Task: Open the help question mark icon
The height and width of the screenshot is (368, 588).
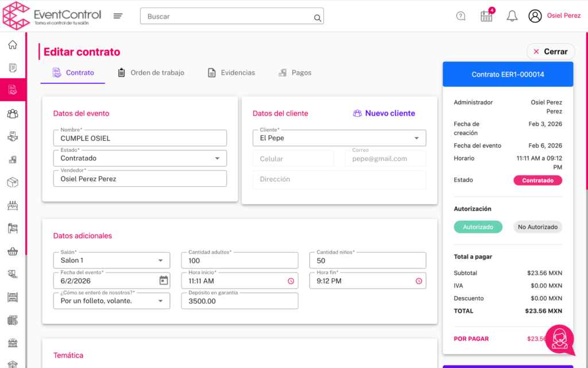Action: 461,16
